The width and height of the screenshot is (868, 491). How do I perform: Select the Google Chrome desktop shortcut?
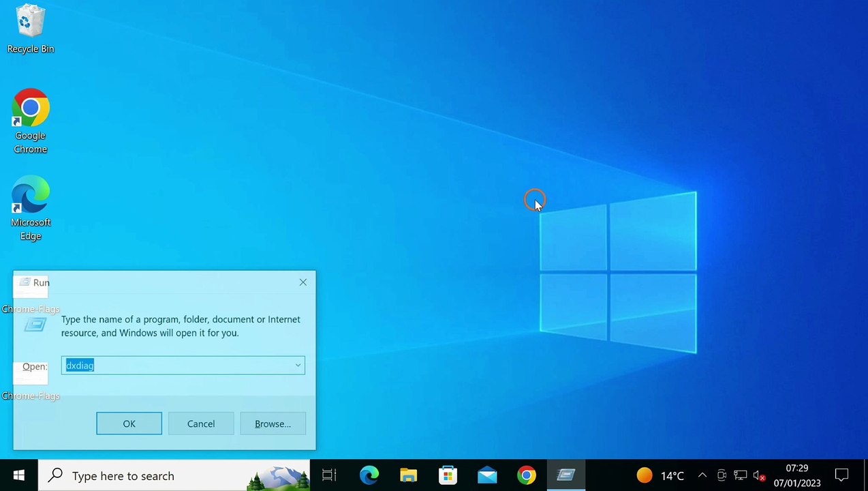(x=30, y=121)
